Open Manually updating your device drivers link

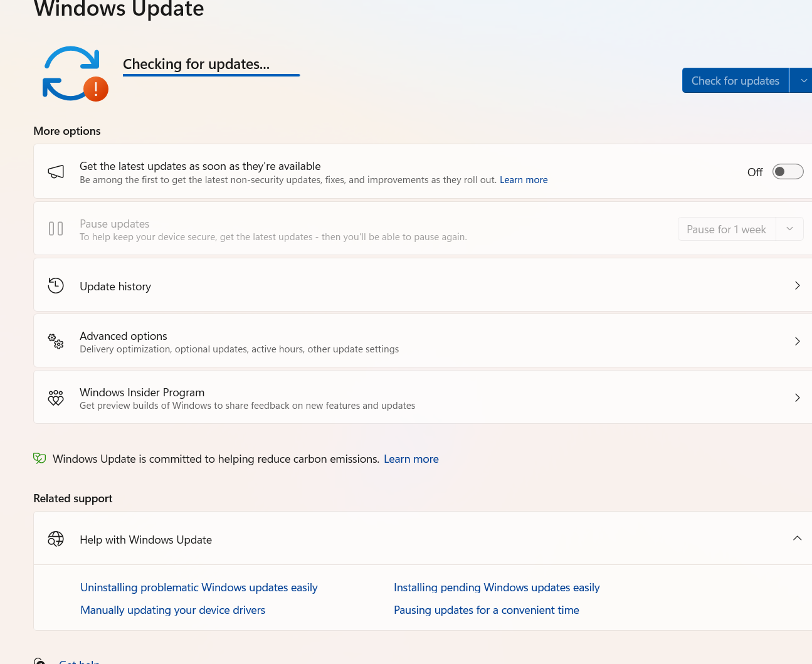point(172,610)
